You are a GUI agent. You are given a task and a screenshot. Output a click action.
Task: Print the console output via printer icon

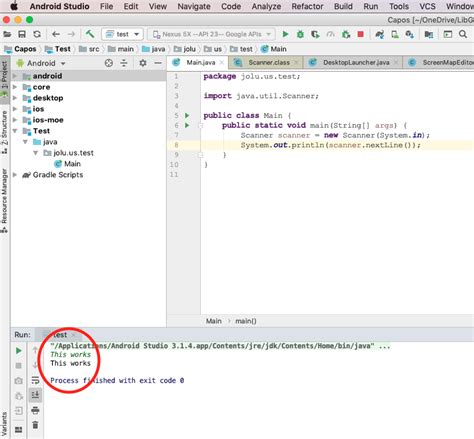35,410
